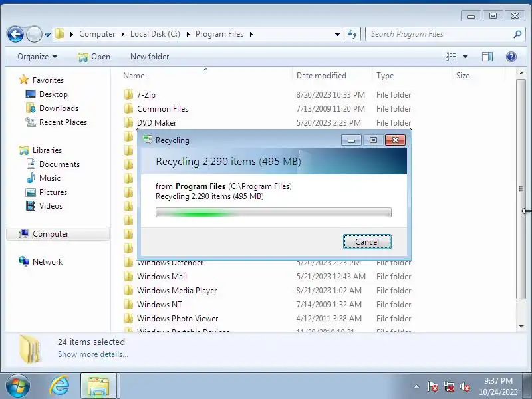Create a New folder
Screen dimensions: 532x399
click(150, 57)
